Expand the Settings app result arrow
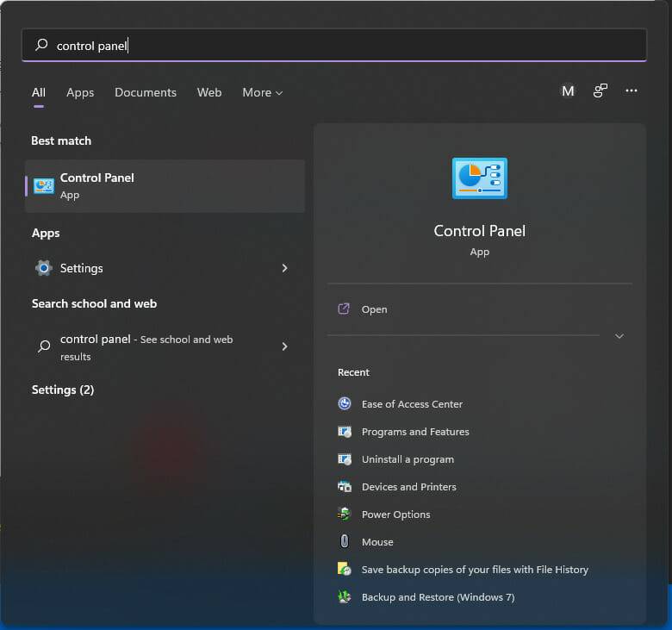This screenshot has width=672, height=630. coord(284,268)
